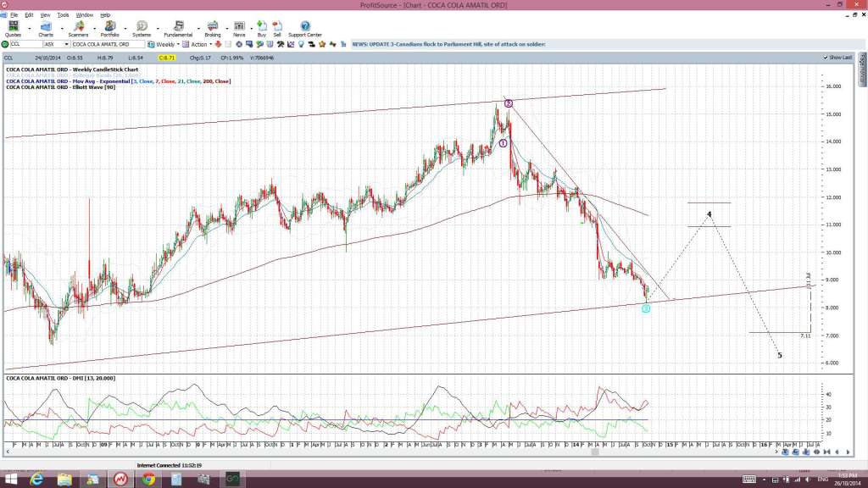Click the scrollbar left arrow below the chart
Image resolution: width=868 pixels, height=488 pixels.
tap(7, 452)
